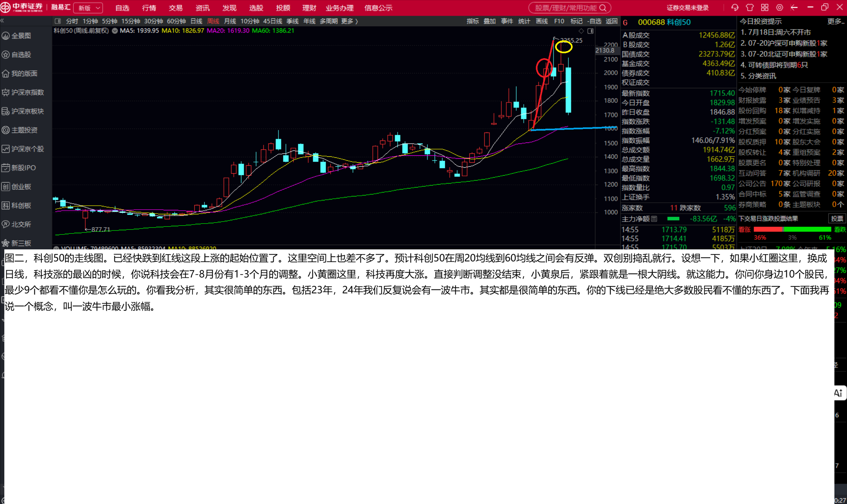Click the back arrow icon

(794, 8)
